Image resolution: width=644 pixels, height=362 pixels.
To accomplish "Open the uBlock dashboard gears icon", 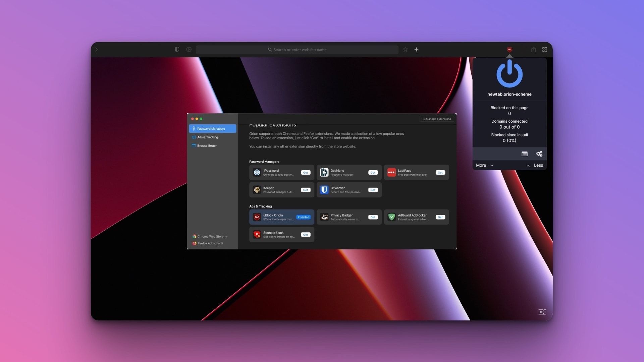I will point(539,154).
